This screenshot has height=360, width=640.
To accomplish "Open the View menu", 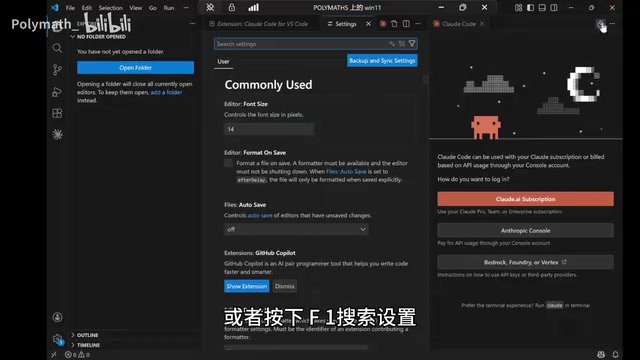I will [x=136, y=8].
